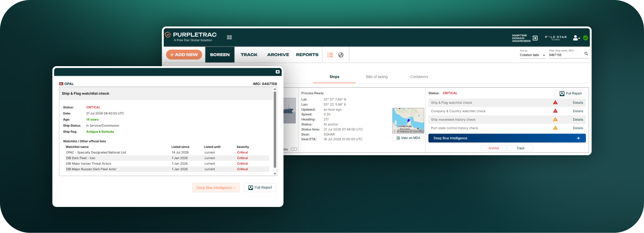Open Maritime Domain Awareness login arrow icon

[535, 38]
